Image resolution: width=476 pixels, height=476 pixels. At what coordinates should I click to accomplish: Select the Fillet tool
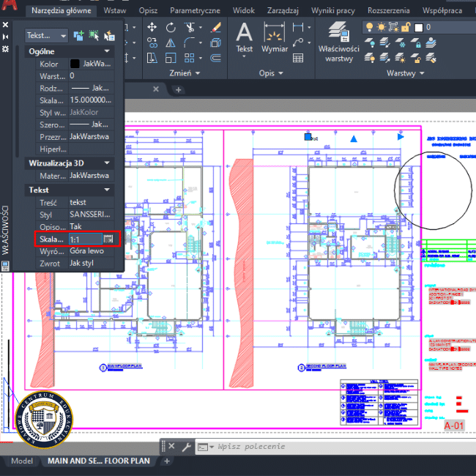click(x=190, y=42)
